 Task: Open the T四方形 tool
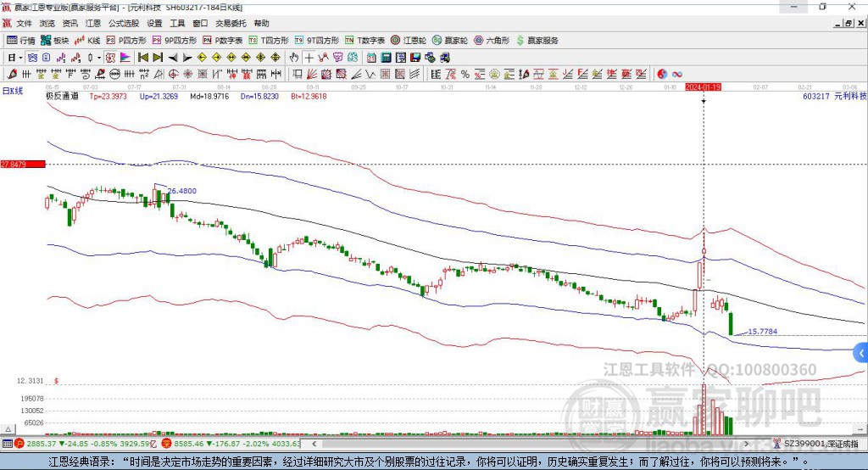pyautogui.click(x=269, y=41)
